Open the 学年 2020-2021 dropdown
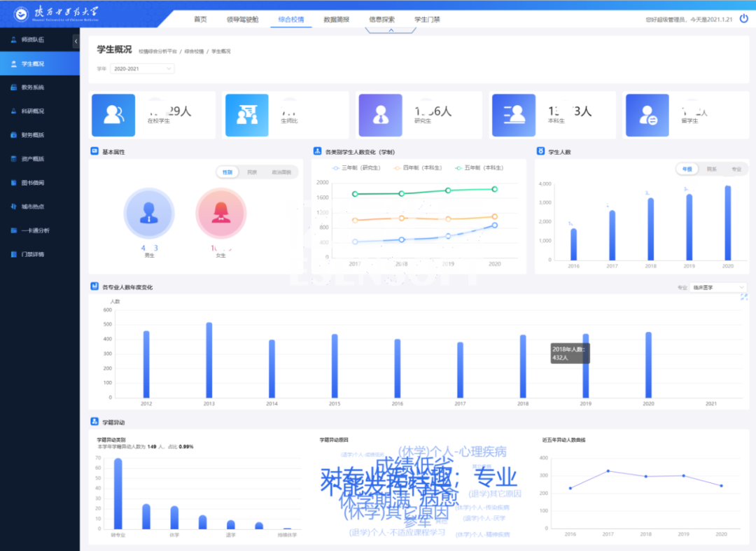The width and height of the screenshot is (756, 551). coord(143,69)
